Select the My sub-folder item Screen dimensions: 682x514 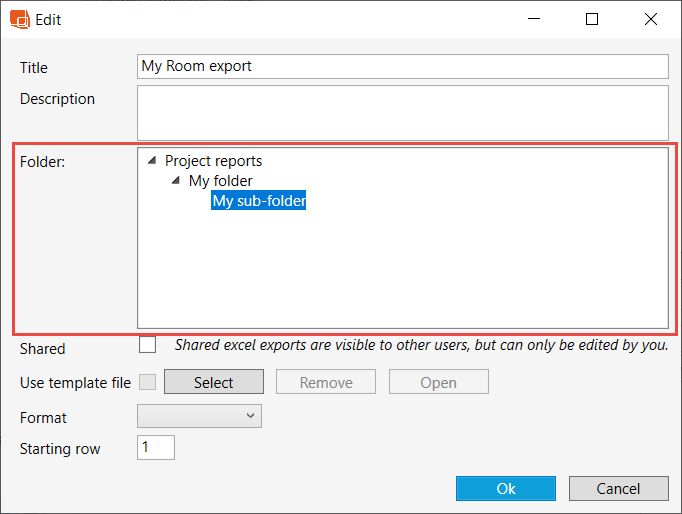259,201
